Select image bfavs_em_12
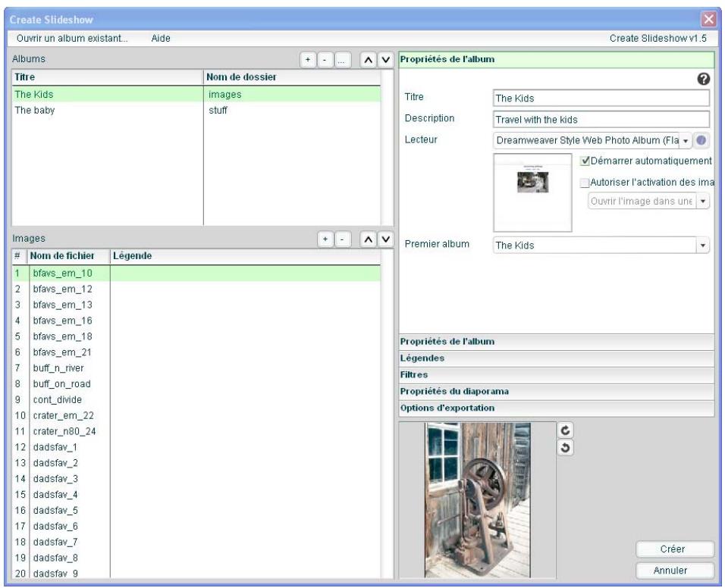725x588 pixels. coord(196,289)
